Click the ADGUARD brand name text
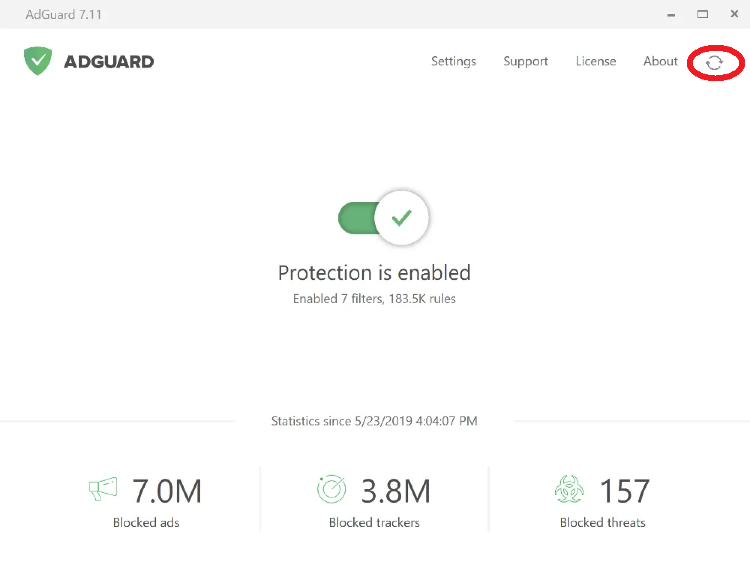 pos(109,62)
